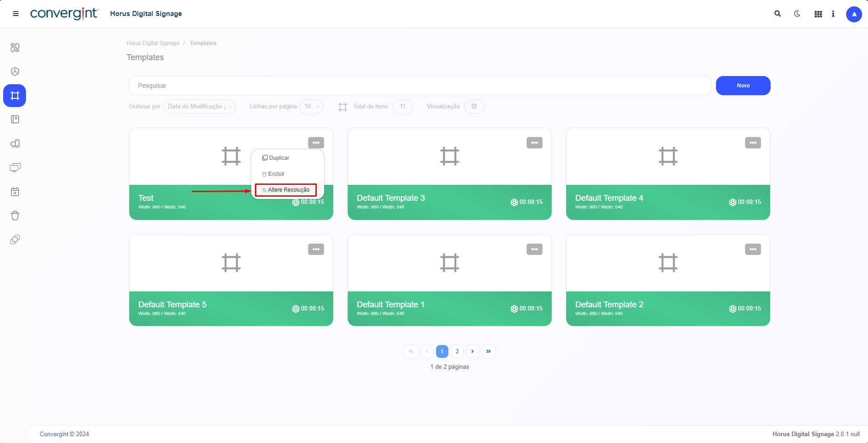Click the Pesquisar search field
This screenshot has width=868, height=443.
click(419, 86)
